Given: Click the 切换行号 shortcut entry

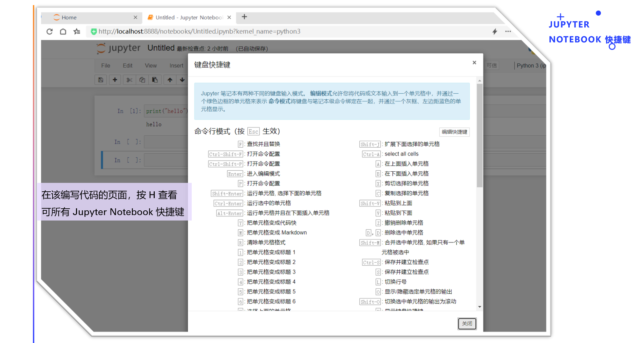Looking at the screenshot, I should [396, 282].
